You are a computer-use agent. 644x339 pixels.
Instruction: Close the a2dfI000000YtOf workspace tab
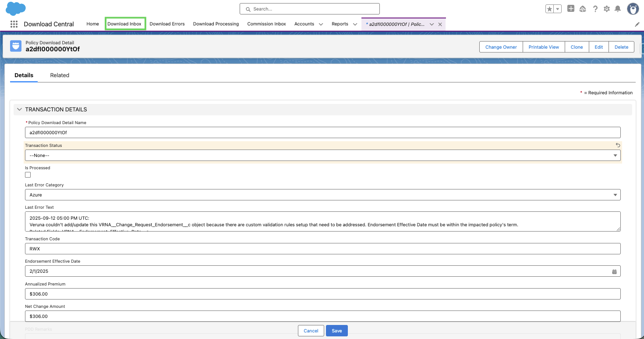(x=440, y=25)
